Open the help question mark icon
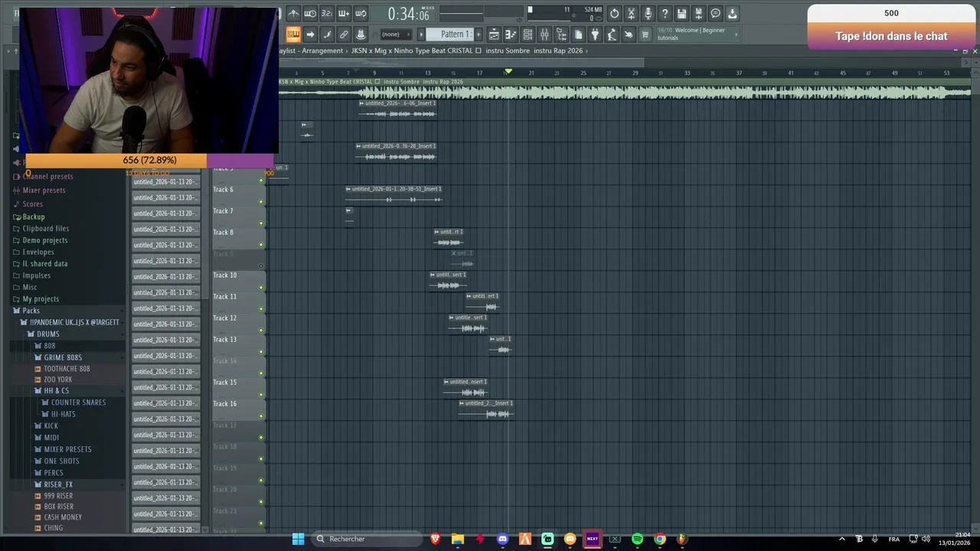 (665, 13)
